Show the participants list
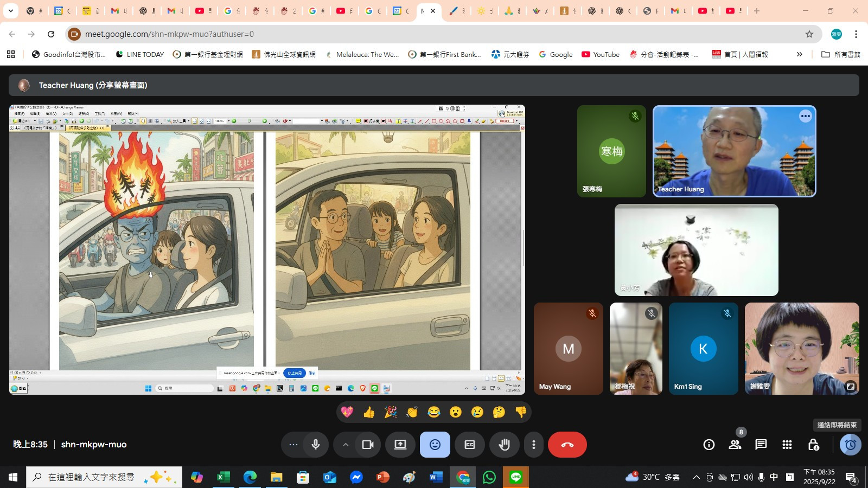 735,445
